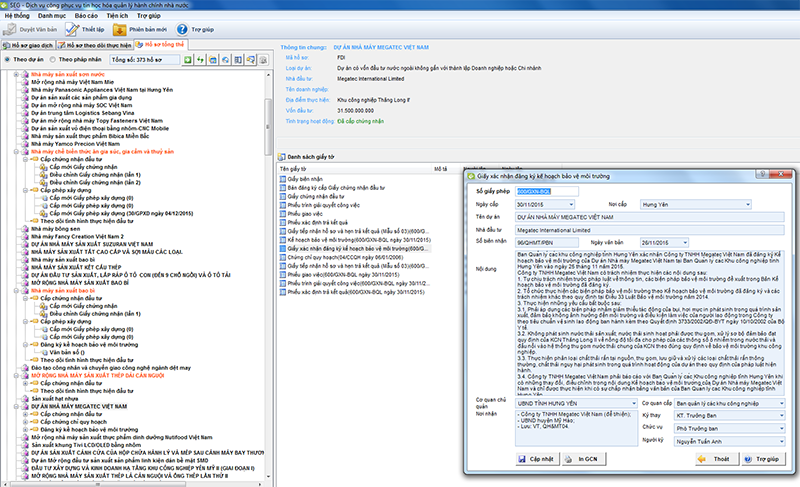
Task: Click the green refresh arrows icon
Action: coord(201,60)
